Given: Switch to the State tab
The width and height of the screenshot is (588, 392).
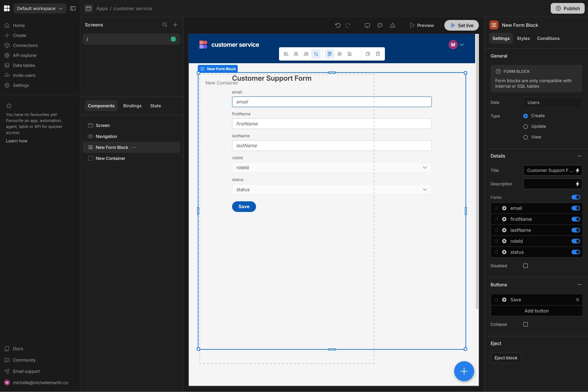Looking at the screenshot, I should (x=155, y=106).
